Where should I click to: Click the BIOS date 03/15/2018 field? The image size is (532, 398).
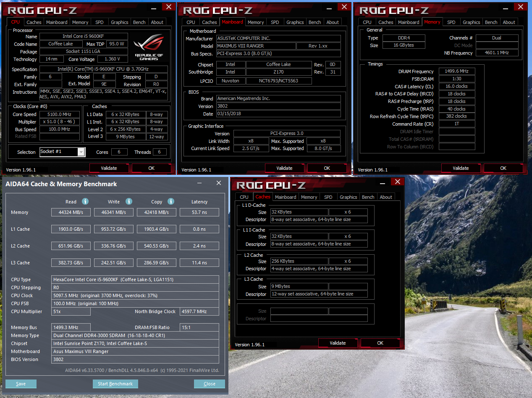tap(278, 114)
